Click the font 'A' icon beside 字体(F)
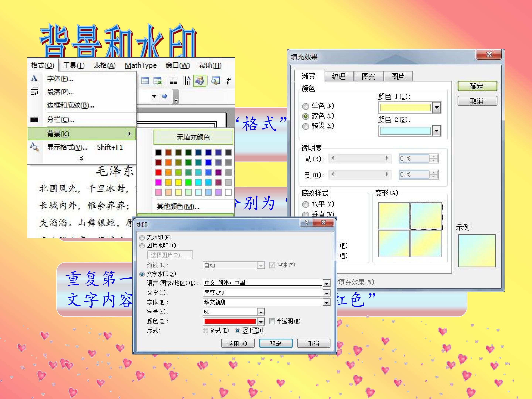Screen dimensions: 532x399 coord(34,78)
